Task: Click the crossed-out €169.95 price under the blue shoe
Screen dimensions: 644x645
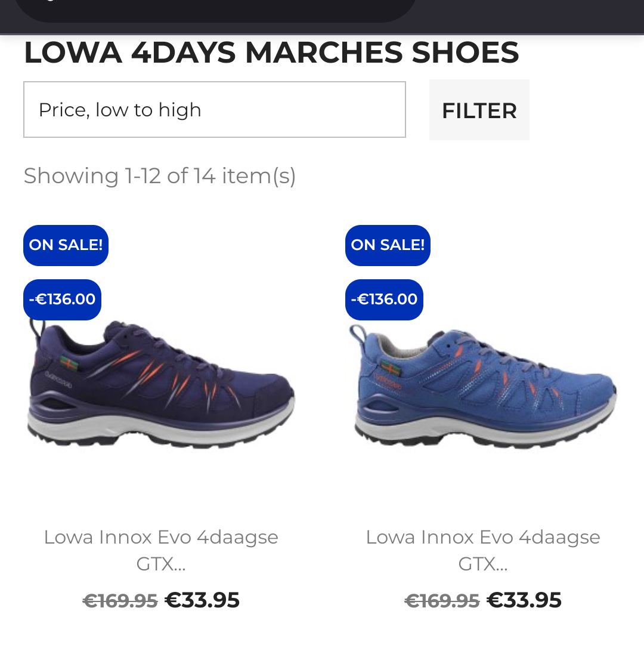Action: pyautogui.click(x=442, y=601)
